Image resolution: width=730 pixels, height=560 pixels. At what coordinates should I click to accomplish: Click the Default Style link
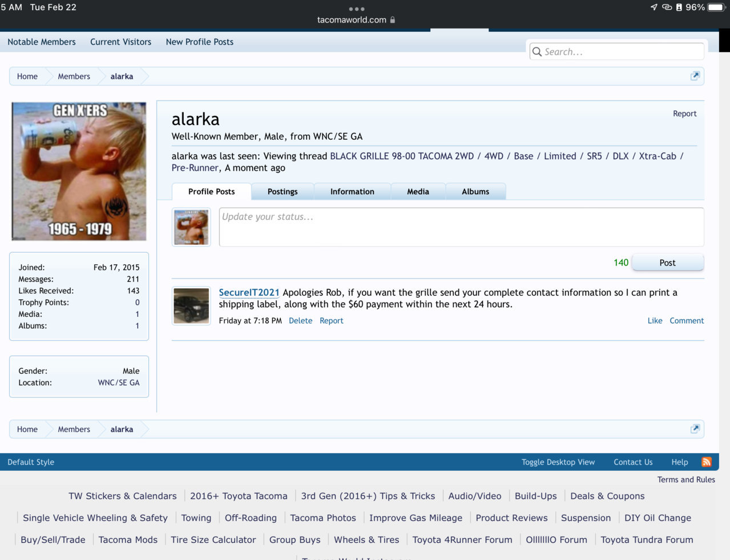pyautogui.click(x=31, y=462)
